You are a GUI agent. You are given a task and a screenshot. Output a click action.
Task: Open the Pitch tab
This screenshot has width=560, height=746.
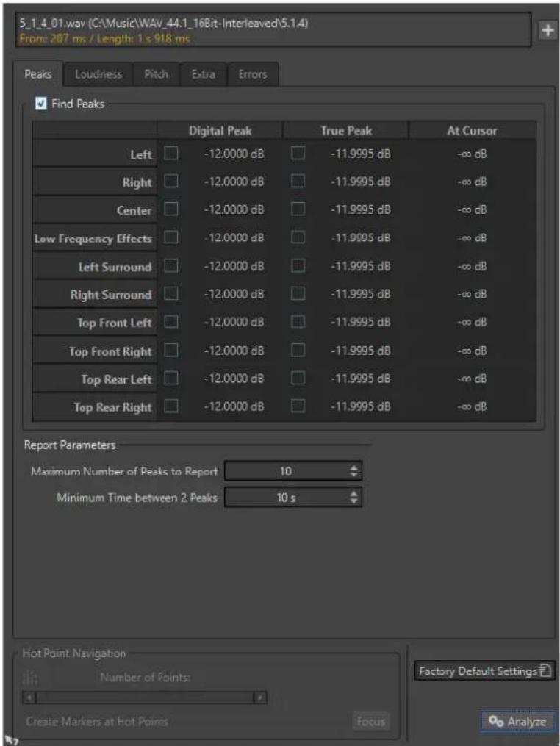(156, 74)
